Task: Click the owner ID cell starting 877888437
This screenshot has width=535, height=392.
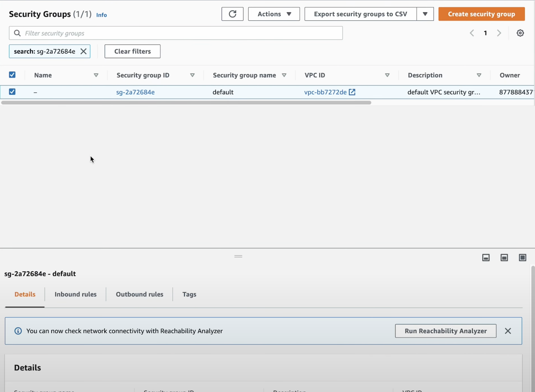Action: [516, 92]
